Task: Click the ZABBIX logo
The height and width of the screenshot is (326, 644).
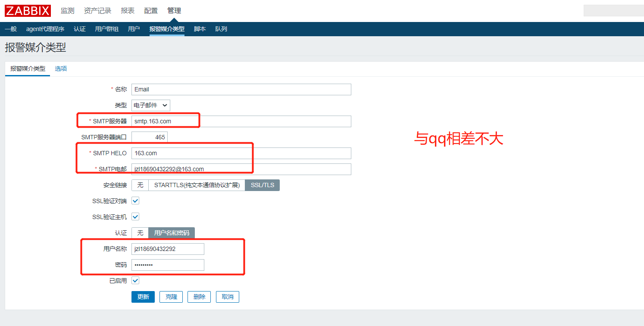Action: click(28, 11)
